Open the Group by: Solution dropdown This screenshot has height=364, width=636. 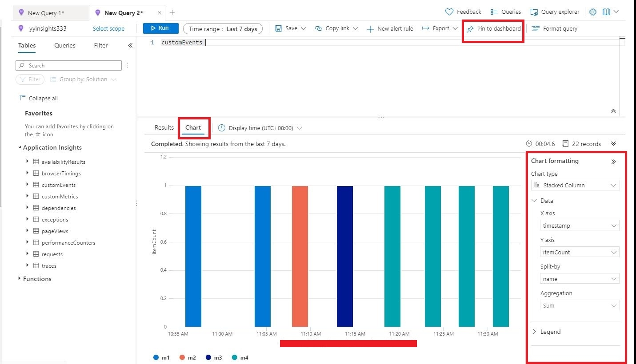click(83, 79)
